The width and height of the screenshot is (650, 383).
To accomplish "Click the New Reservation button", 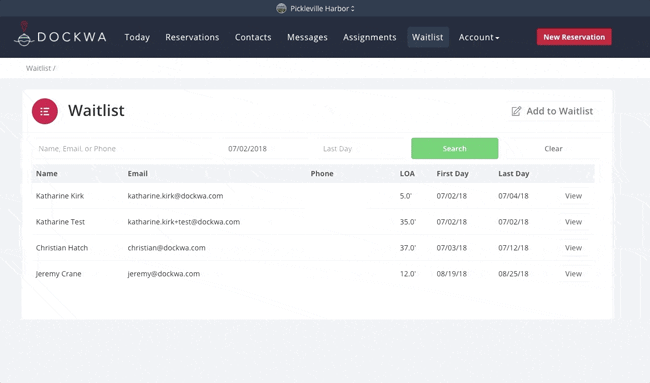I will pyautogui.click(x=574, y=37).
